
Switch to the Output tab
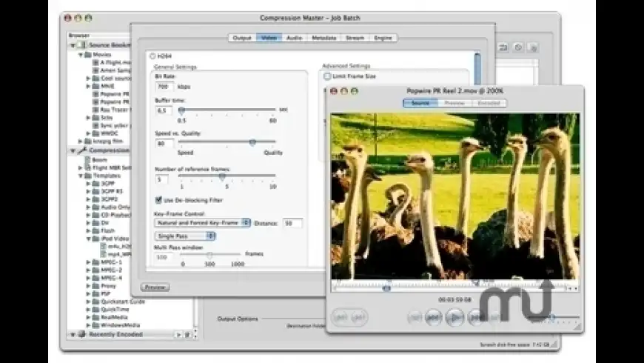coord(242,38)
